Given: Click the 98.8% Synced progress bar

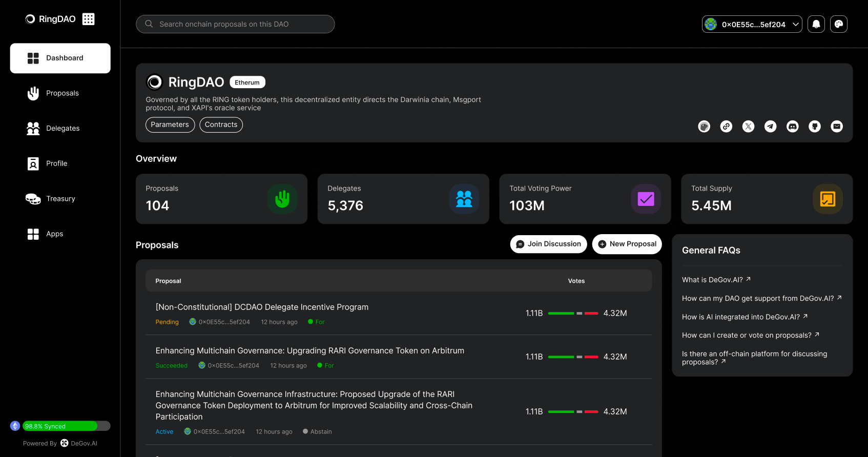Looking at the screenshot, I should (x=67, y=426).
